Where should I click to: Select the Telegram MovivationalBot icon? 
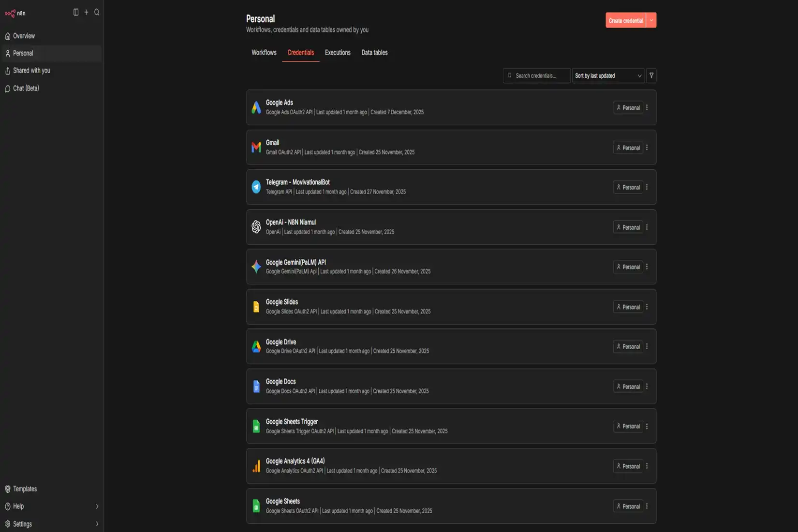click(256, 187)
